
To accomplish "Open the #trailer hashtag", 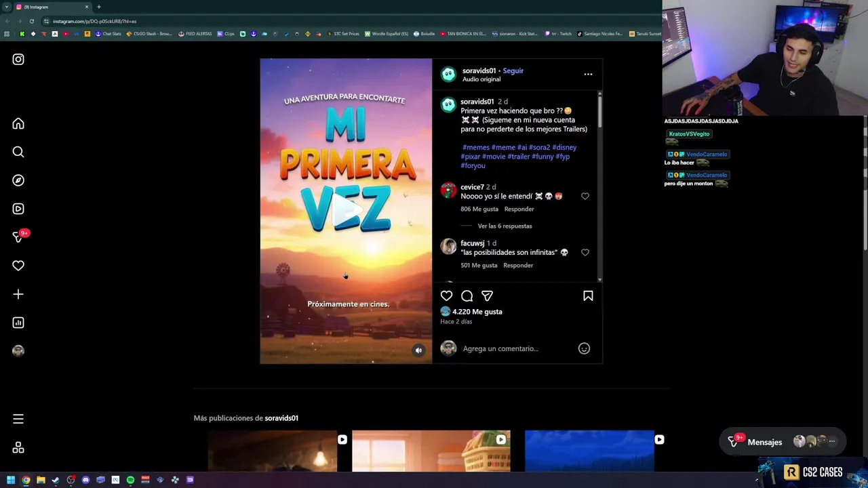I will tap(518, 157).
